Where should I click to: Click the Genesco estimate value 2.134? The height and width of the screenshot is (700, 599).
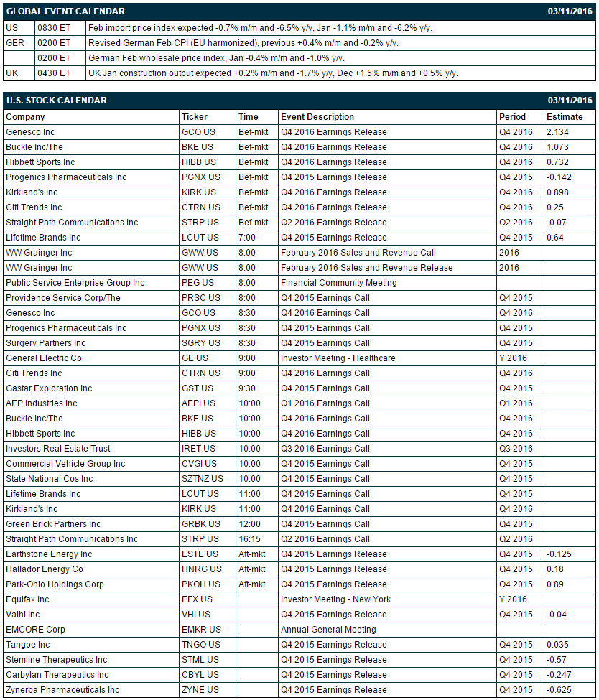[x=557, y=132]
